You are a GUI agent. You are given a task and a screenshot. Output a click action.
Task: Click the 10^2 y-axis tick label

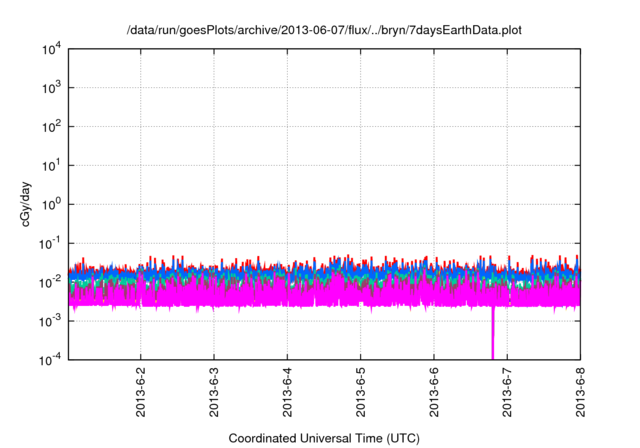52,126
